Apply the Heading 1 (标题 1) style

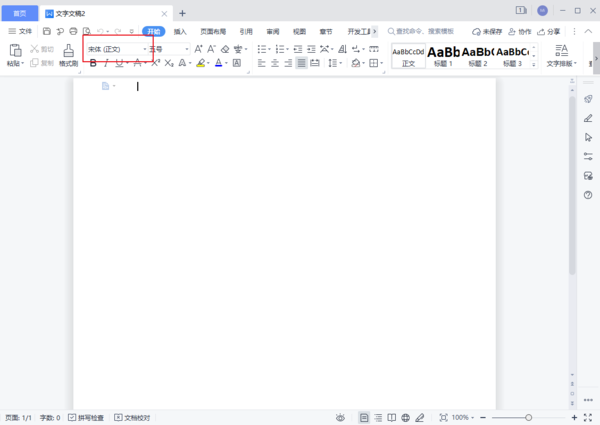pyautogui.click(x=443, y=54)
